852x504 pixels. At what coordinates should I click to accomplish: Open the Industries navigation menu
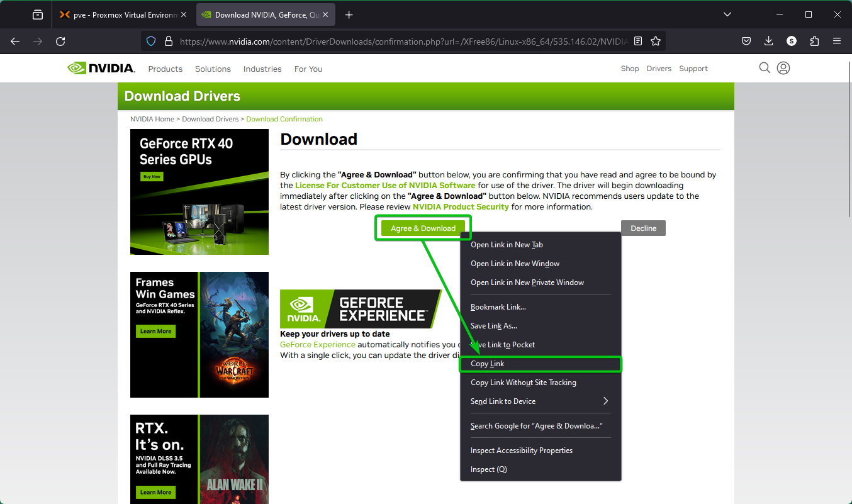(x=262, y=69)
